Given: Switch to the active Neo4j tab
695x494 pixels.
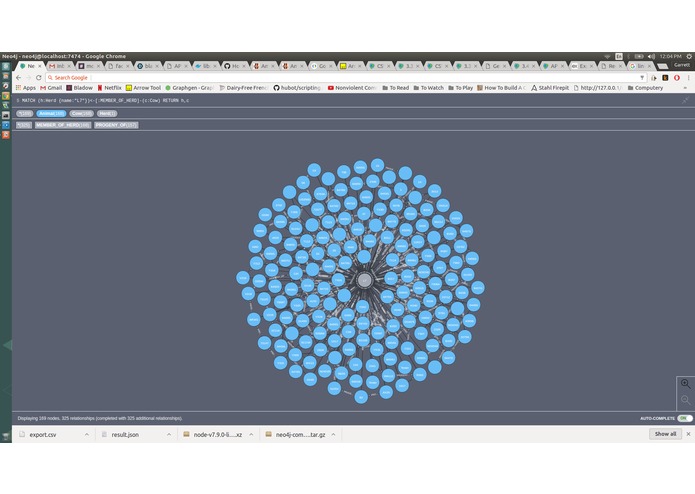Looking at the screenshot, I should (28, 66).
